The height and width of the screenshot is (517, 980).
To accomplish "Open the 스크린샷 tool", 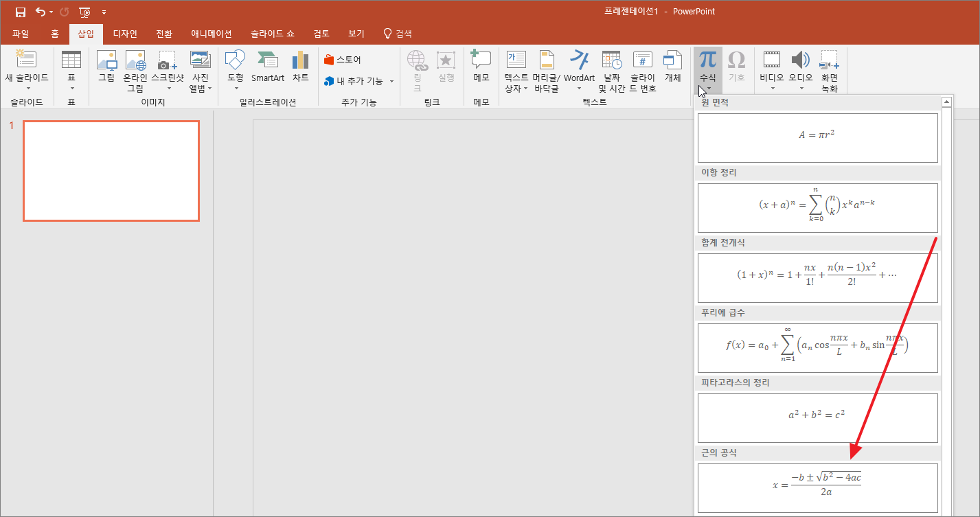I will click(x=168, y=71).
